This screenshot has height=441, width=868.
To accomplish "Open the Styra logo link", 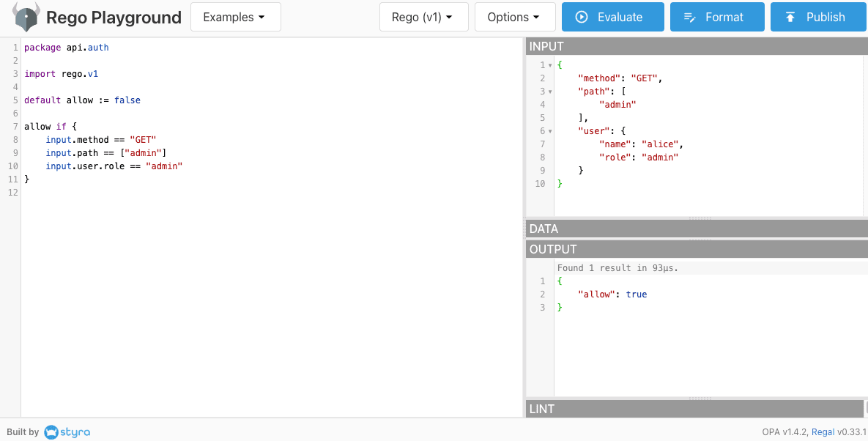I will coord(67,432).
